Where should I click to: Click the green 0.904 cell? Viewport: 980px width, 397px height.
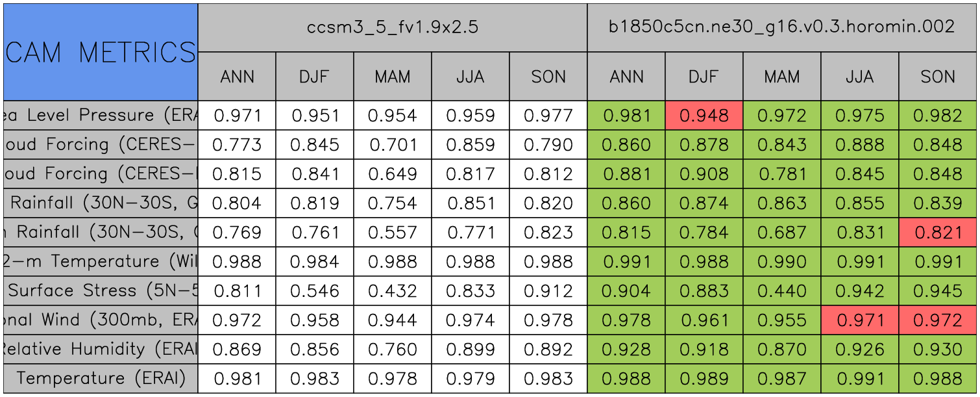pyautogui.click(x=626, y=291)
